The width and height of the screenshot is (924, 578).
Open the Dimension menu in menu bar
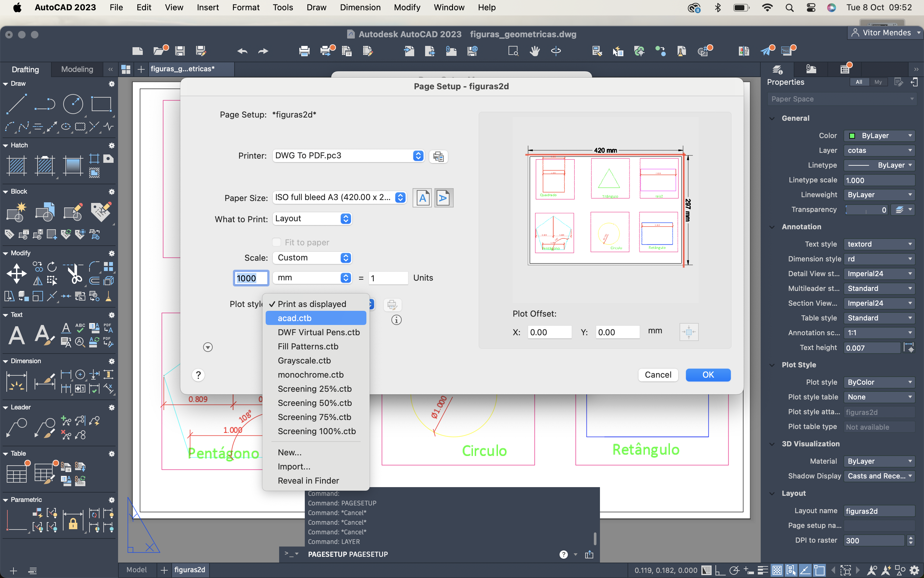click(360, 7)
